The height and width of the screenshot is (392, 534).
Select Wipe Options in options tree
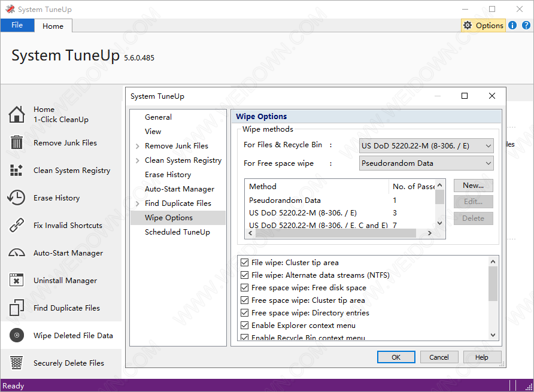click(x=178, y=218)
